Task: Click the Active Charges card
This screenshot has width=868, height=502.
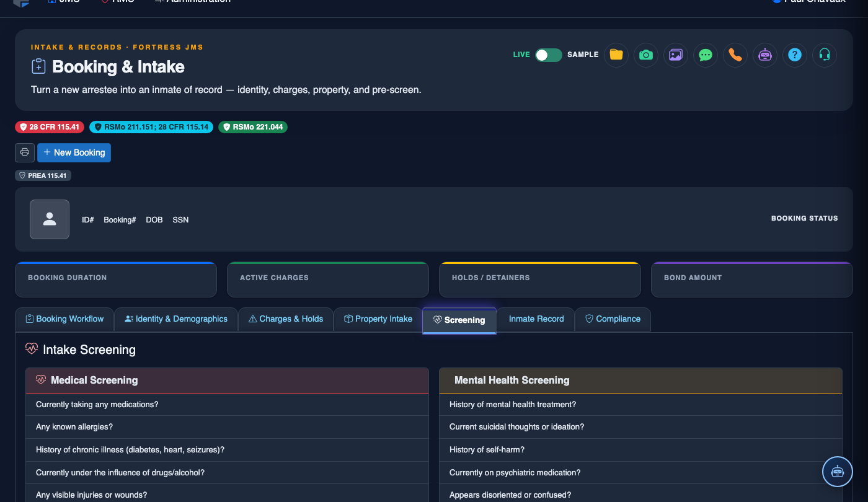Action: [x=328, y=280]
